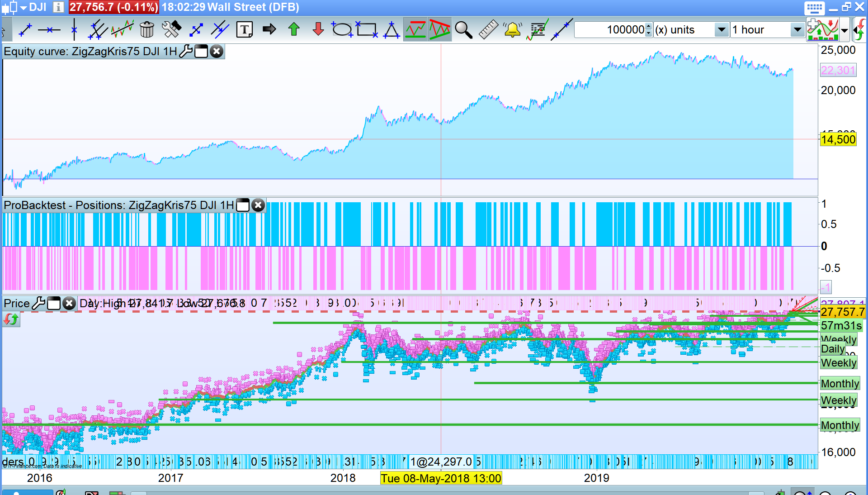Click the magnifying glass zoom tool
868x495 pixels.
tap(463, 30)
